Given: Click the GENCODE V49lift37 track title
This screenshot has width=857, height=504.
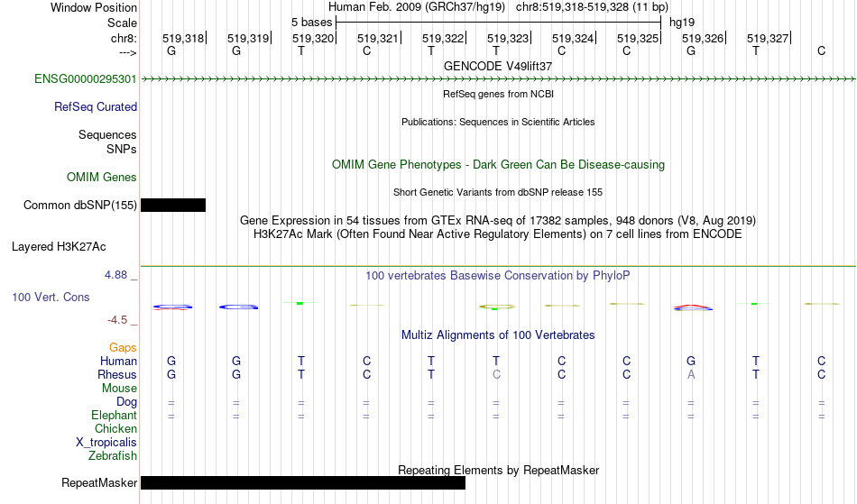Looking at the screenshot, I should tap(498, 66).
